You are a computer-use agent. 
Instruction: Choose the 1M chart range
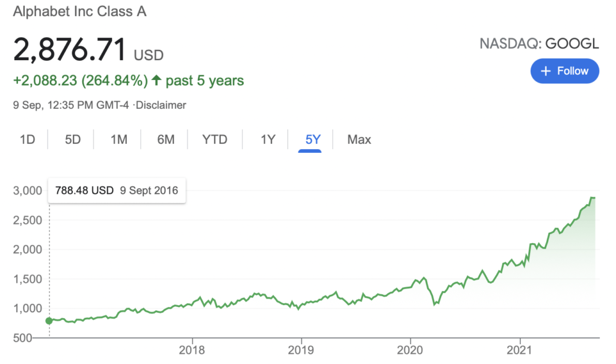point(119,140)
